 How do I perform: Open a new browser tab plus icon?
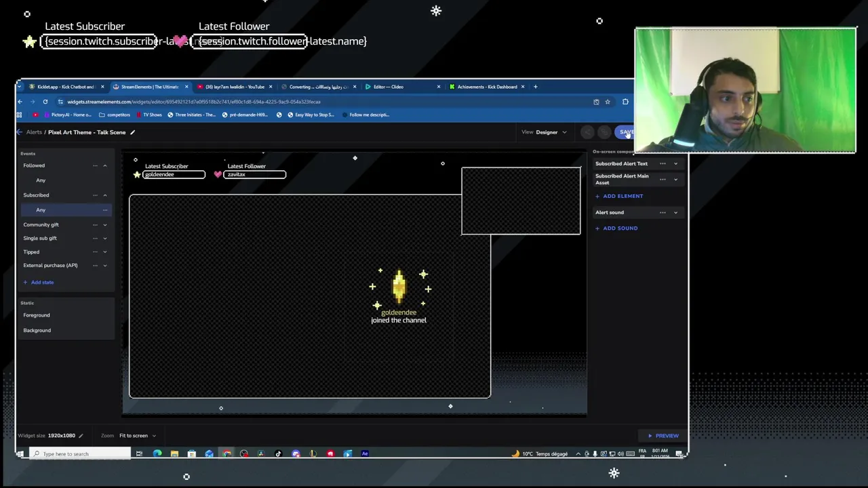coord(535,87)
